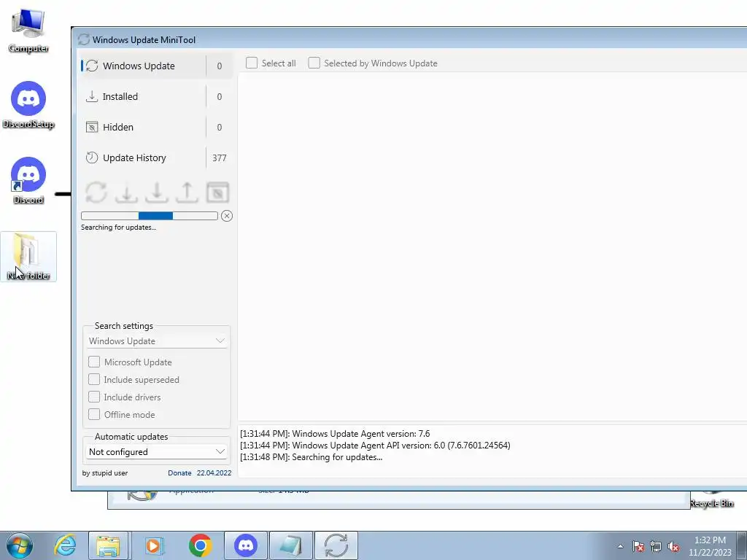Check Selected by Windows Update checkbox

pyautogui.click(x=314, y=63)
